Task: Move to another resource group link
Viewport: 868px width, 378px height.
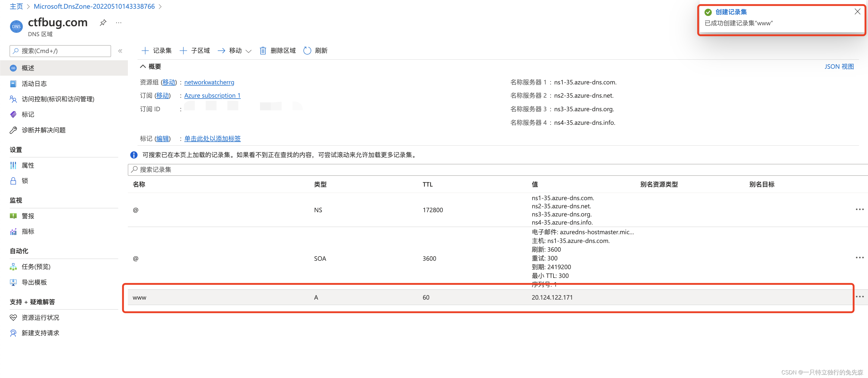Action: 169,82
